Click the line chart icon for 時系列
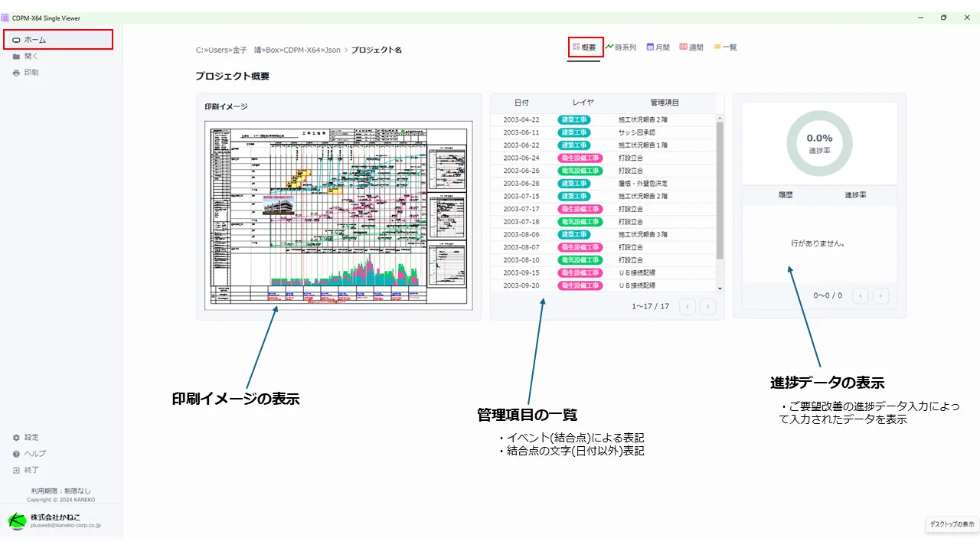The image size is (980, 551). tap(609, 47)
